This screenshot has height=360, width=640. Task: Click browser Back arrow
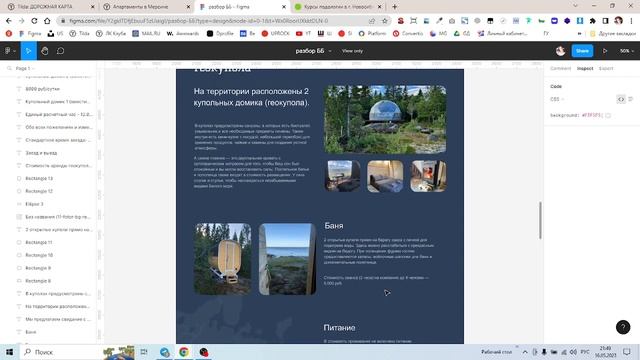click(9, 20)
